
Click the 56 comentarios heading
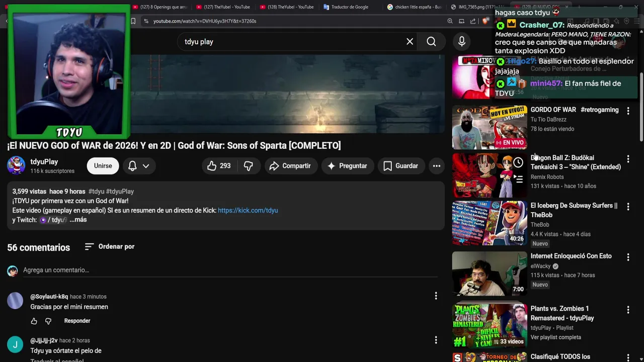38,247
